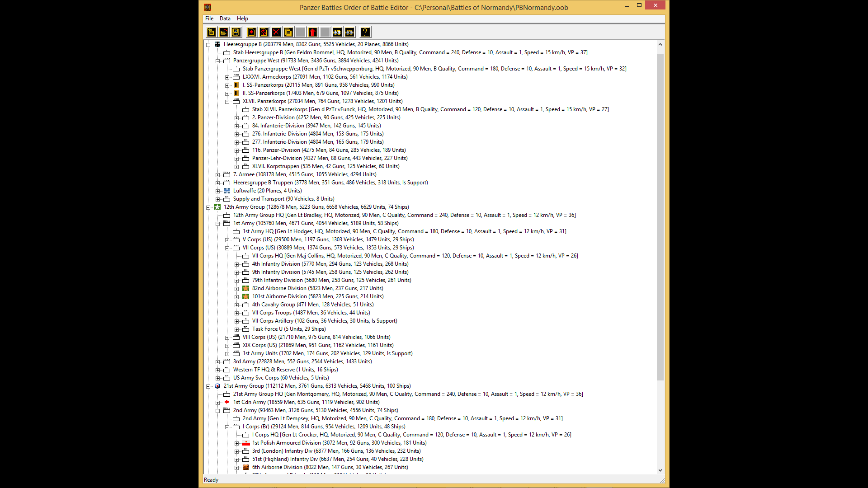Select the Panzergruppe West row
The height and width of the screenshot is (488, 868).
pos(316,61)
